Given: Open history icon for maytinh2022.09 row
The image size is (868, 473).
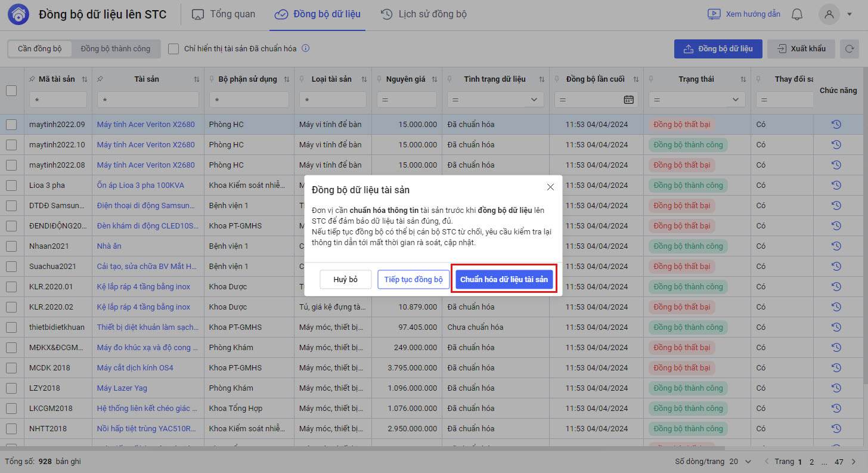Looking at the screenshot, I should tap(836, 125).
